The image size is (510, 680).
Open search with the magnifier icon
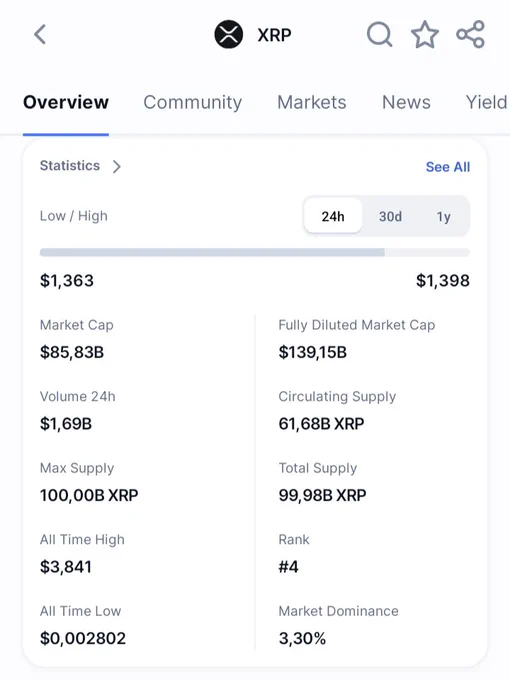379,34
